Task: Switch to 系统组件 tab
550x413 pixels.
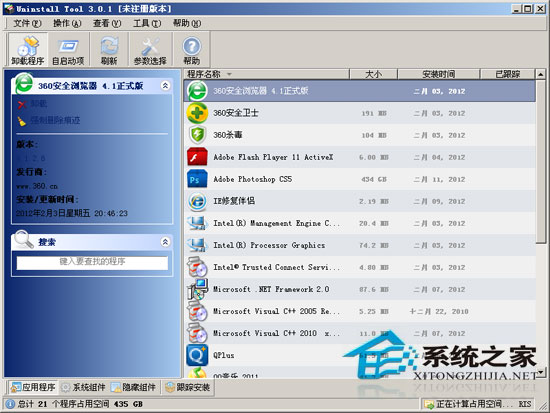Action: click(x=83, y=387)
